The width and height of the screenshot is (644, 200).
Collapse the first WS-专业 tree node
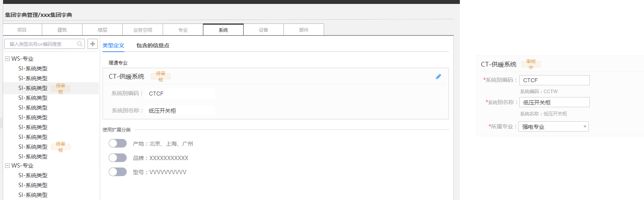point(7,59)
